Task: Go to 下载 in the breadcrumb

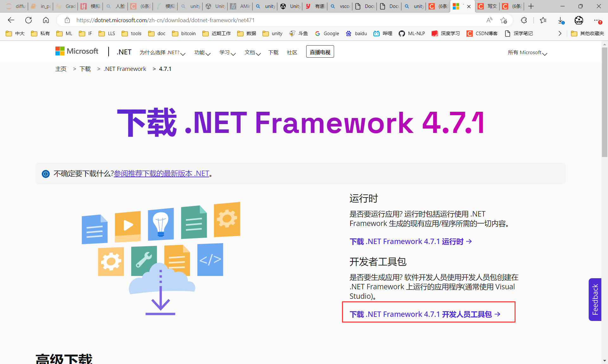Action: 85,69
